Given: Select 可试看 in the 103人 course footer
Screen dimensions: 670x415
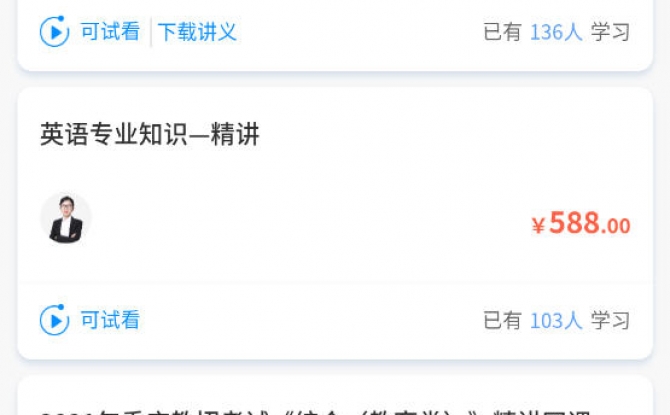Looking at the screenshot, I should pyautogui.click(x=110, y=320).
